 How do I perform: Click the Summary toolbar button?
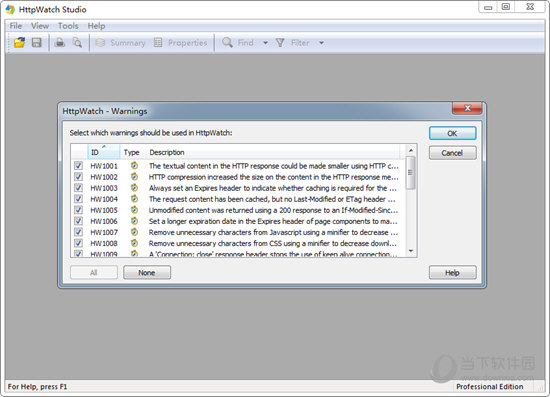[120, 43]
